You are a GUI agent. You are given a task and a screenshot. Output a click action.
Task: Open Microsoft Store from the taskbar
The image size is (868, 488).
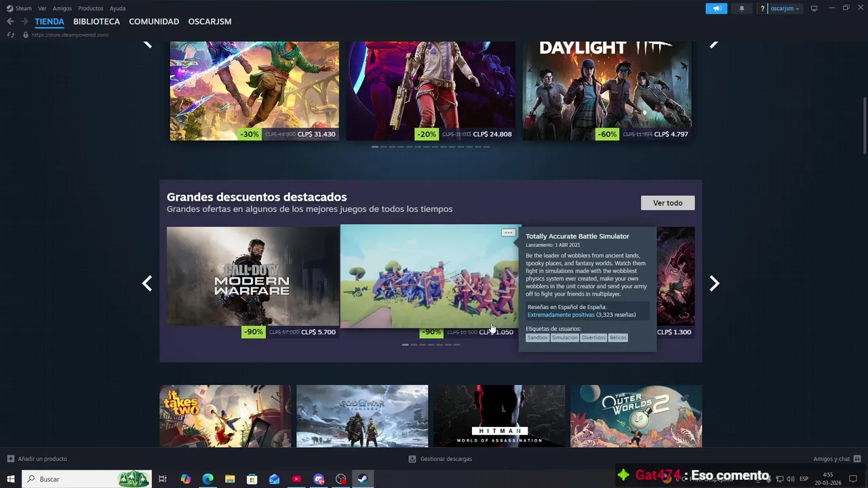pos(252,479)
